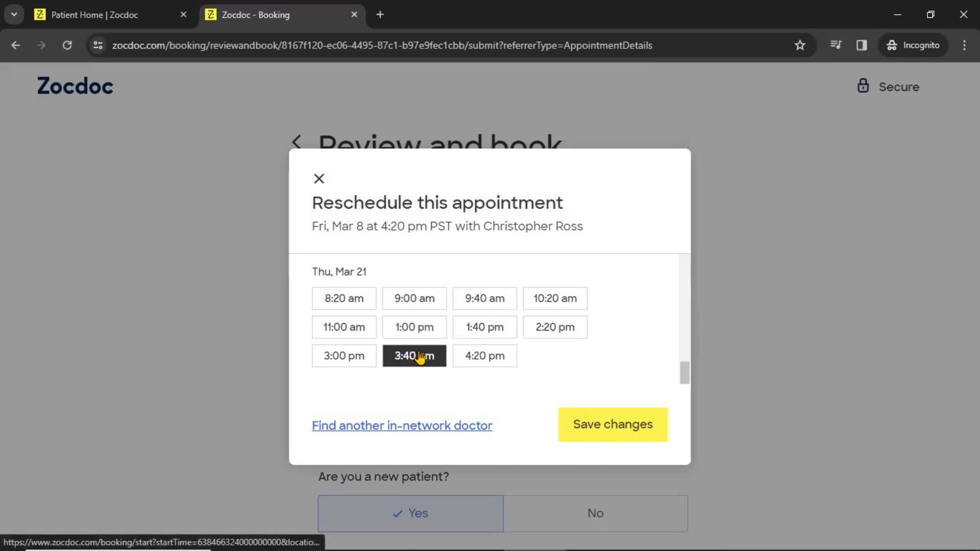Select the highlighted 3:40 pm slot

point(414,356)
